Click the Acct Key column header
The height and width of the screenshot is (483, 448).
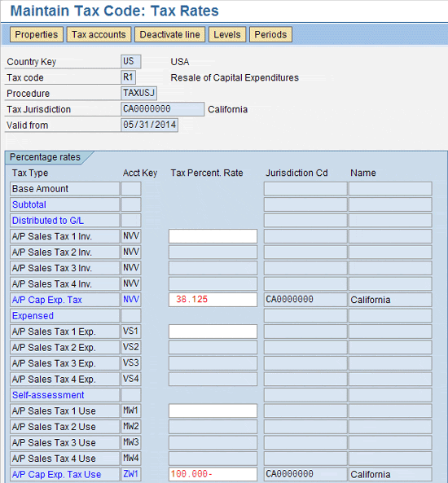140,173
